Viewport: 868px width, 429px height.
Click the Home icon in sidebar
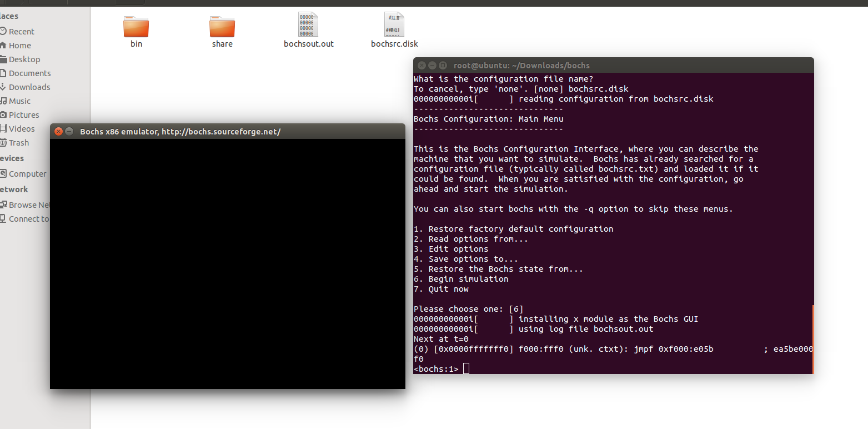click(3, 46)
